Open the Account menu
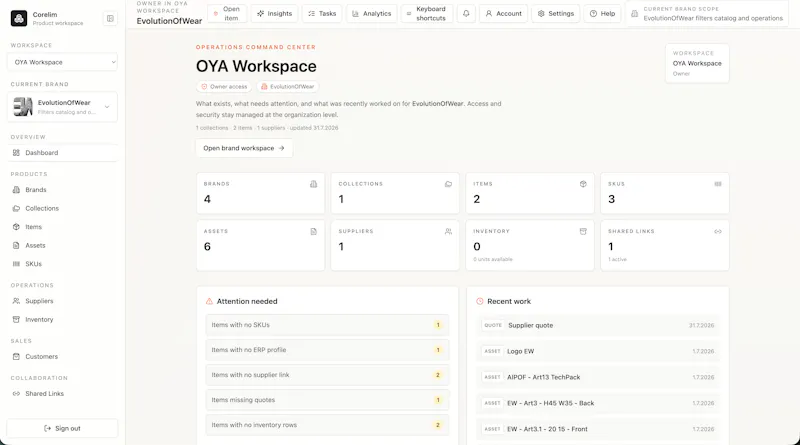Image resolution: width=800 pixels, height=445 pixels. 503,14
